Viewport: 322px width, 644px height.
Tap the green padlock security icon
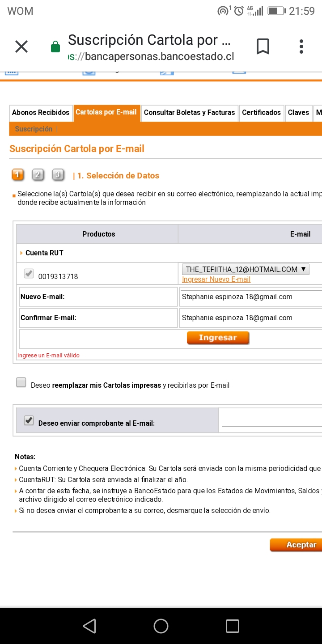(55, 47)
